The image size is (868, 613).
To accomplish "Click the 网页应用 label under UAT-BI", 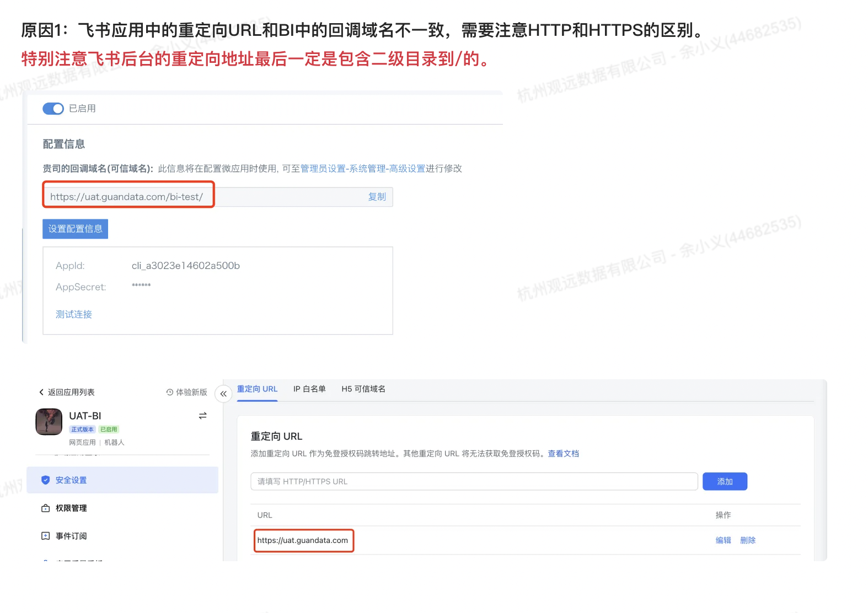I will pos(82,443).
